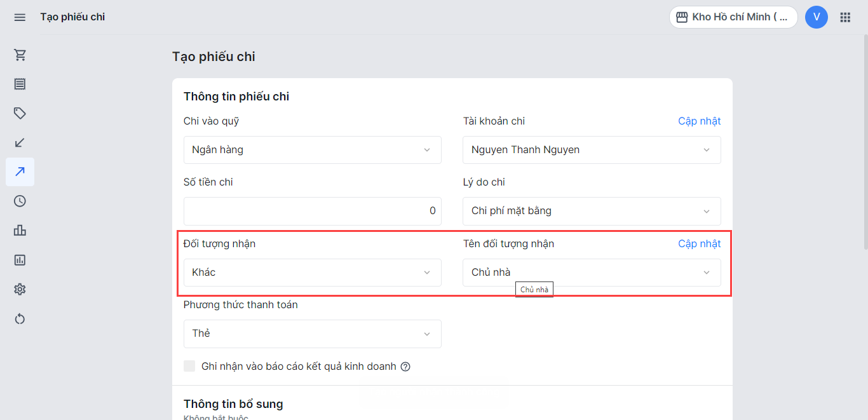Click Cập nhật next to Tài khoản chi
This screenshot has width=868, height=420.
pyautogui.click(x=699, y=121)
